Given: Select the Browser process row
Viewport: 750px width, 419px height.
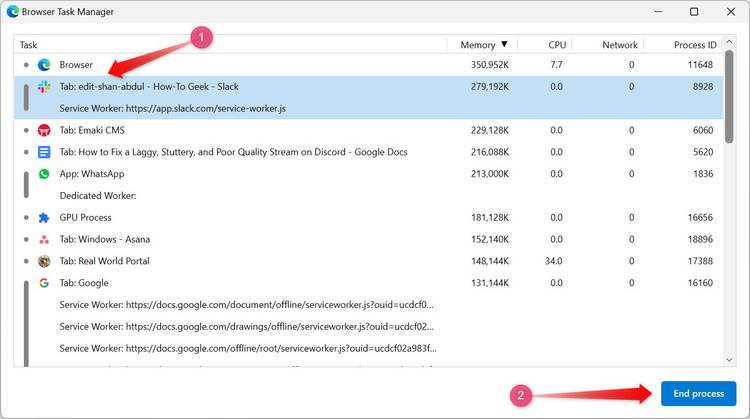Looking at the screenshot, I should [368, 65].
